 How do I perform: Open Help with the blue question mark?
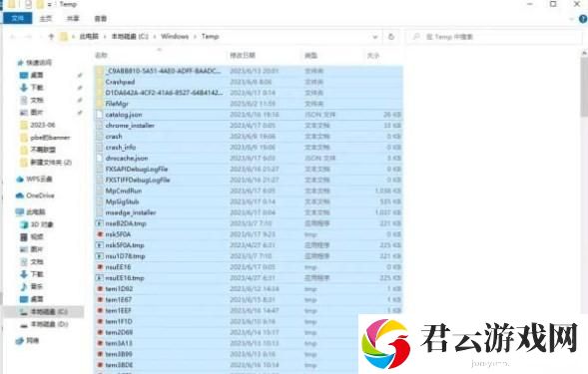click(583, 18)
